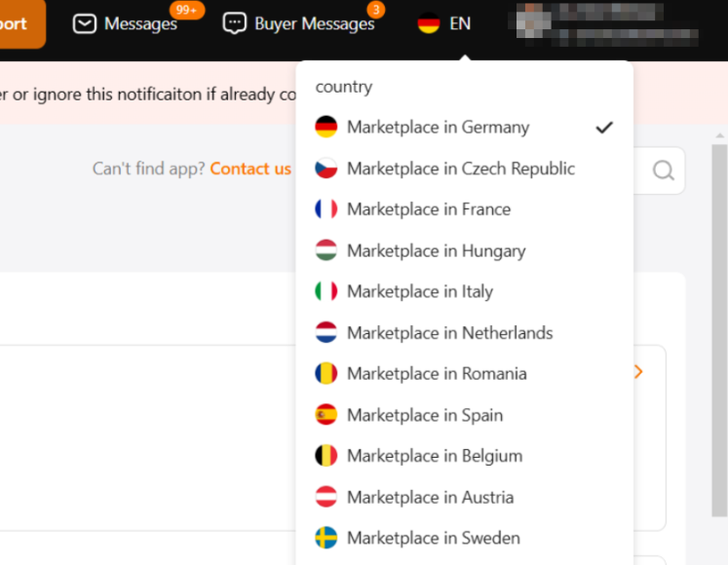The image size is (728, 565).
Task: Select Marketplace in Austria
Action: 430,497
